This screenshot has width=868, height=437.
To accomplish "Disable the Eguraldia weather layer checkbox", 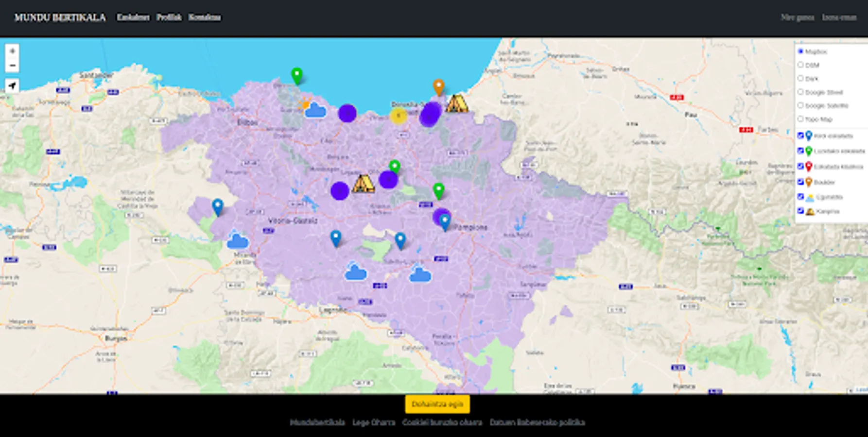I will point(800,196).
